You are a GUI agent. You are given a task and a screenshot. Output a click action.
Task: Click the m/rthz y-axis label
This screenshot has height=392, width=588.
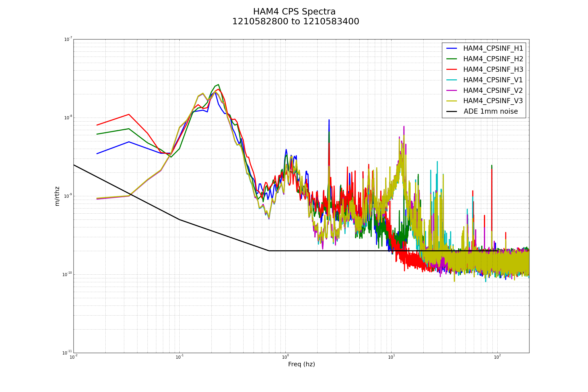coord(57,196)
